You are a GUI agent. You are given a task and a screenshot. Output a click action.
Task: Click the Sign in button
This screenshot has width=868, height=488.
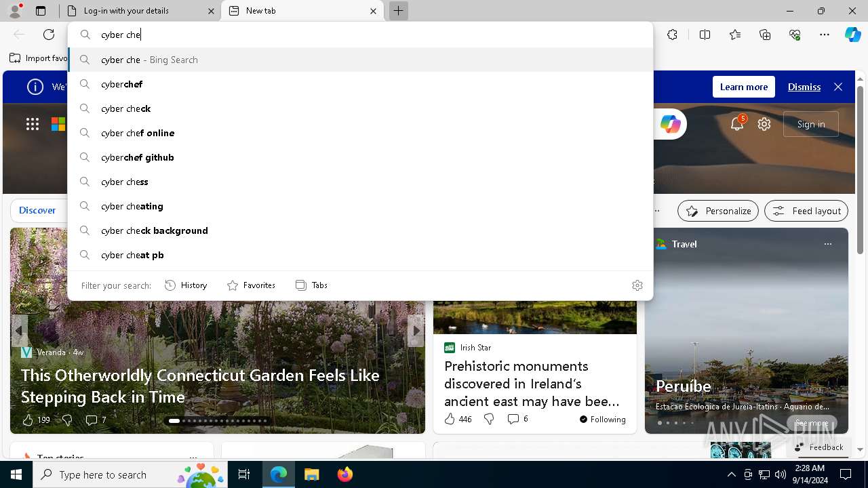pyautogui.click(x=811, y=124)
